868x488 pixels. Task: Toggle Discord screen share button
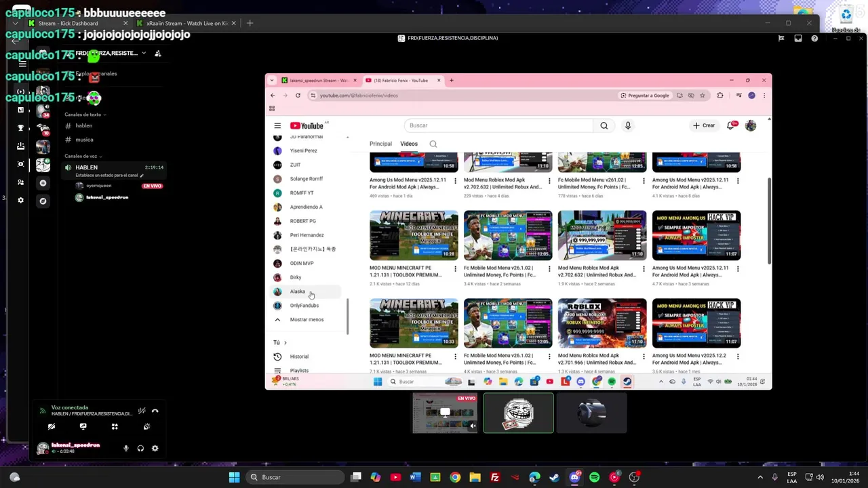pyautogui.click(x=83, y=426)
